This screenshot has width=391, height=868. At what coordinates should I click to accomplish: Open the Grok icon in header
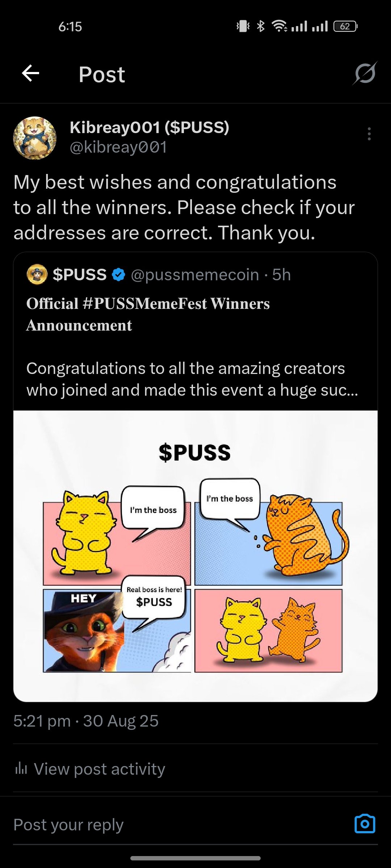point(365,74)
